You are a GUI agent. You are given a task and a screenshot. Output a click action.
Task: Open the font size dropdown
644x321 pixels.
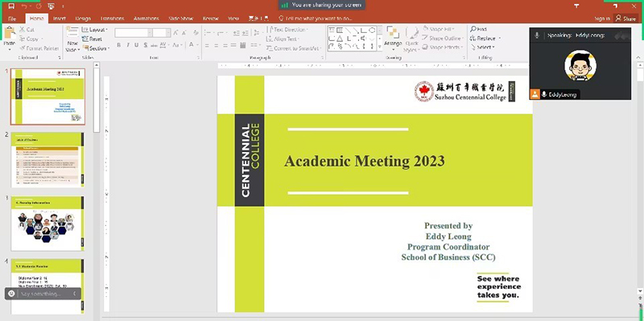click(x=168, y=33)
